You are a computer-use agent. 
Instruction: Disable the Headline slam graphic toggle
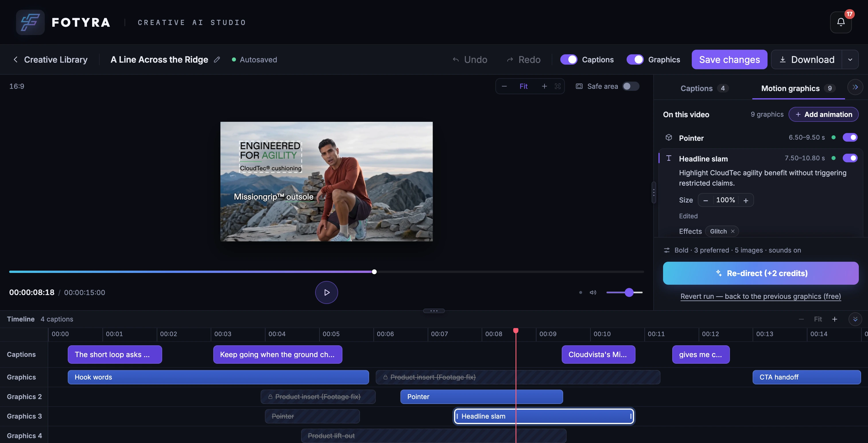click(850, 158)
